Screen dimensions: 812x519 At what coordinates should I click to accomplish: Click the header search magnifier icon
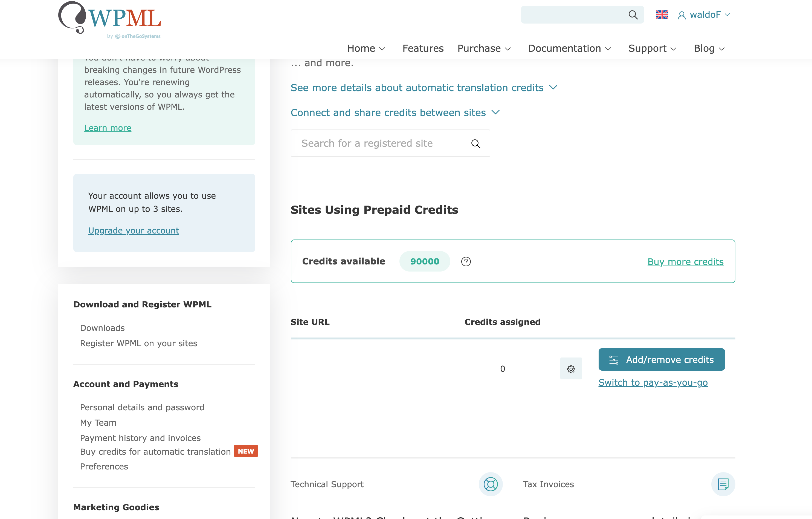click(633, 15)
